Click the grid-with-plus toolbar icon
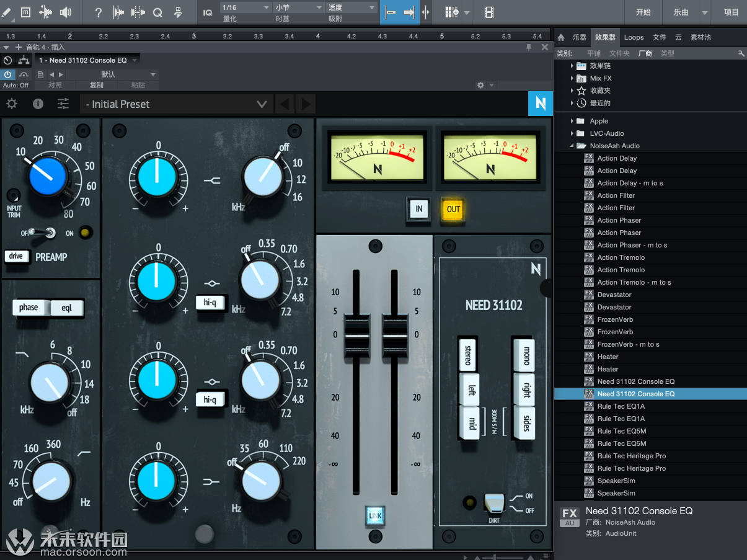Screen dimensions: 747x560 pos(452,12)
